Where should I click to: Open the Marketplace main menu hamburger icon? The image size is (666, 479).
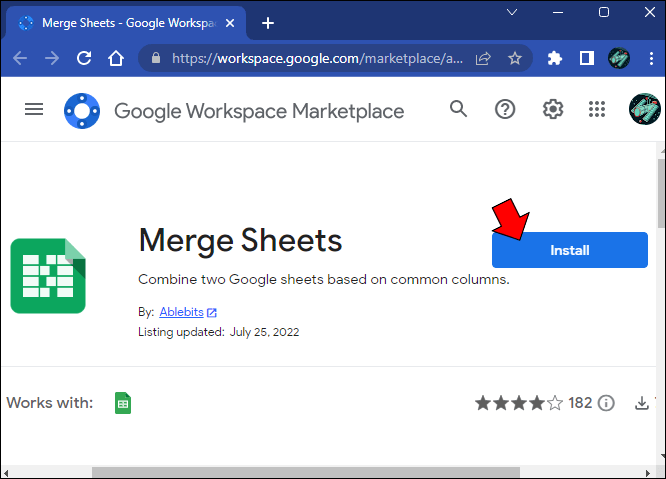tap(34, 110)
